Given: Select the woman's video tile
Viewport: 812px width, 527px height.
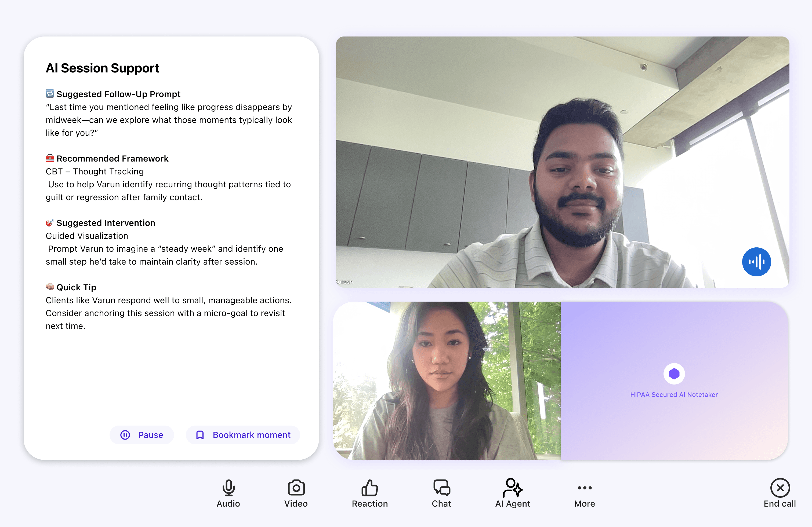Looking at the screenshot, I should pyautogui.click(x=446, y=380).
